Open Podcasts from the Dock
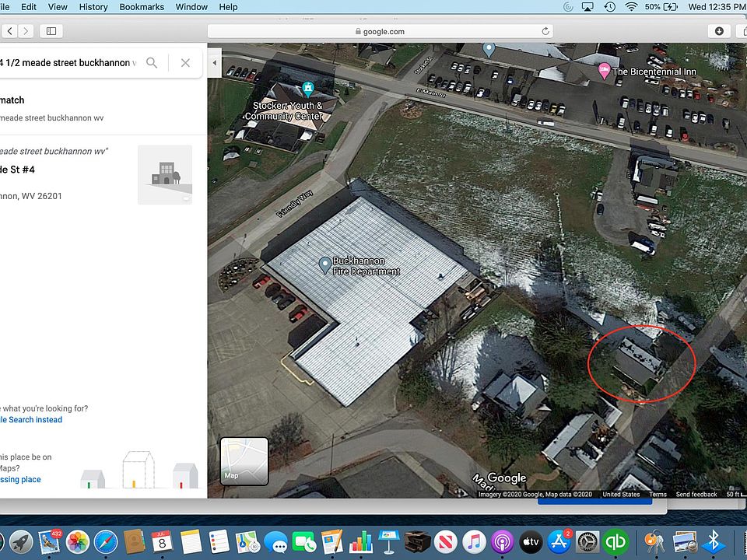The width and height of the screenshot is (747, 560). [502, 542]
